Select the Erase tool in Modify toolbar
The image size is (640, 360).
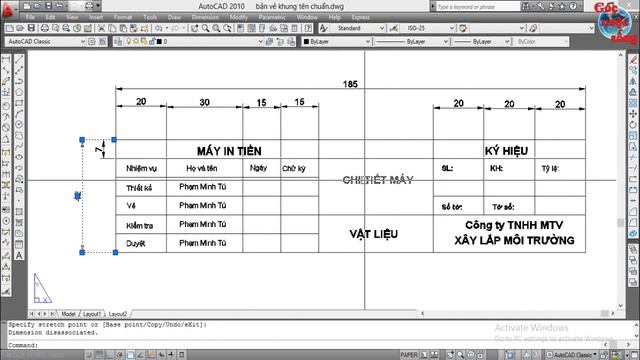633,60
